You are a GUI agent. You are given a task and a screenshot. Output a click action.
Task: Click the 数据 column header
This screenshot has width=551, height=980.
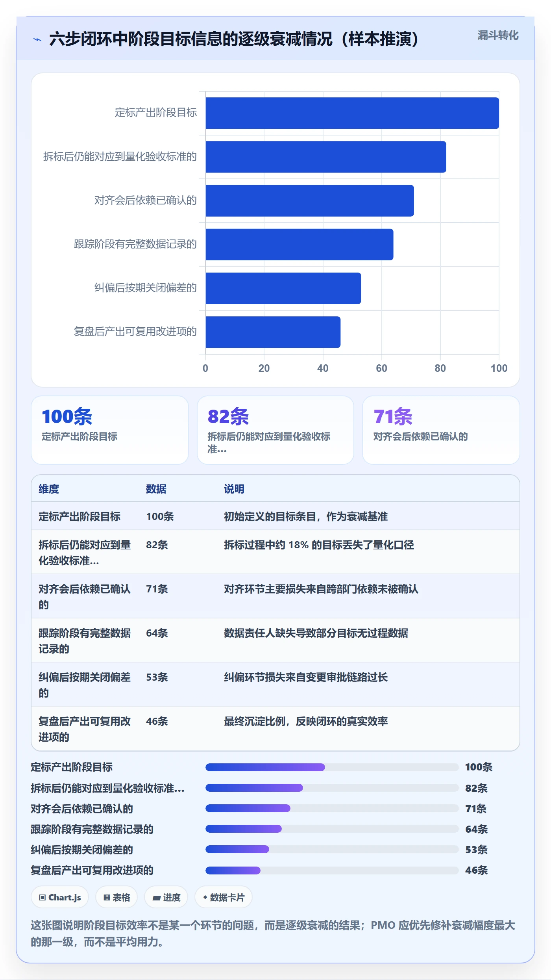156,489
